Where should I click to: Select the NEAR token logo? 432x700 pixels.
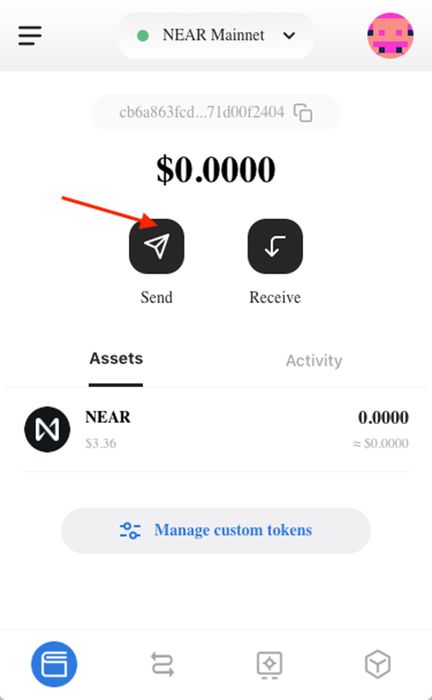47,429
